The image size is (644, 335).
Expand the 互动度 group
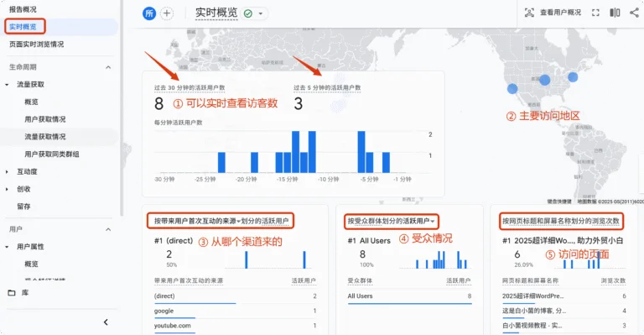pyautogui.click(x=7, y=172)
